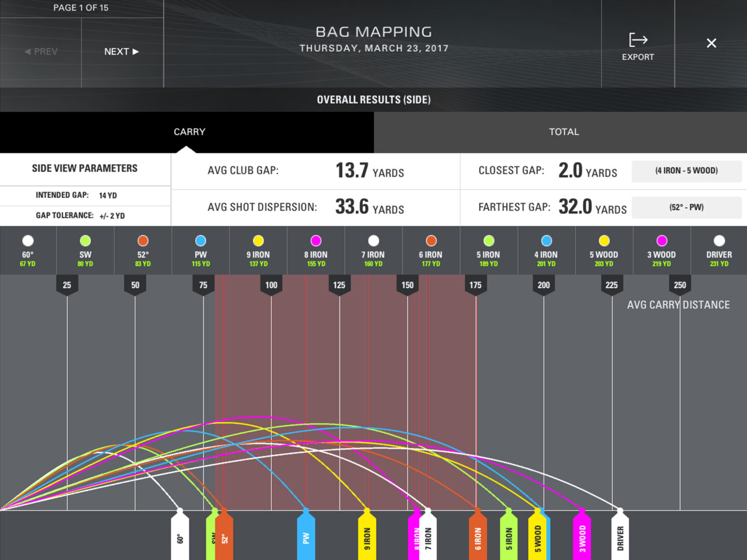Select the 5 Wood yellow landing flag
The width and height of the screenshot is (747, 560).
(x=537, y=535)
